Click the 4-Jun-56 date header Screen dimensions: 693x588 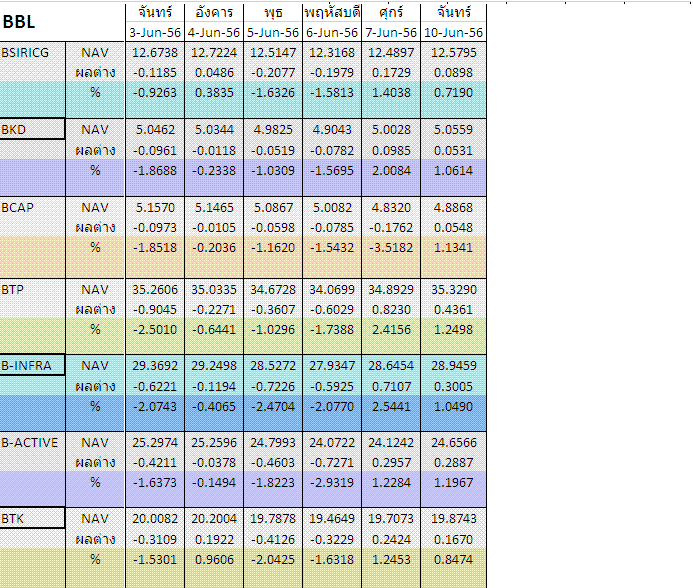click(214, 32)
